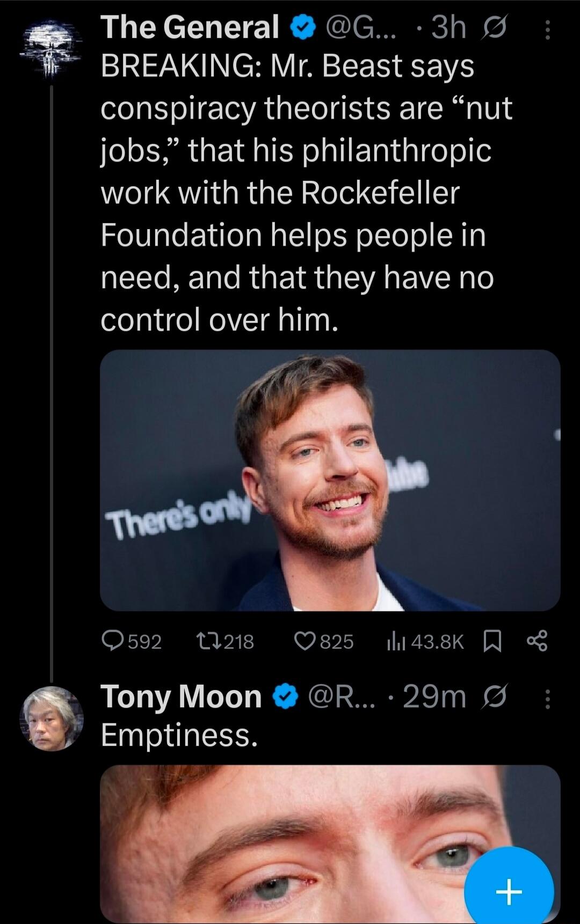
Task: Reply to The General's post
Action: (x=113, y=641)
